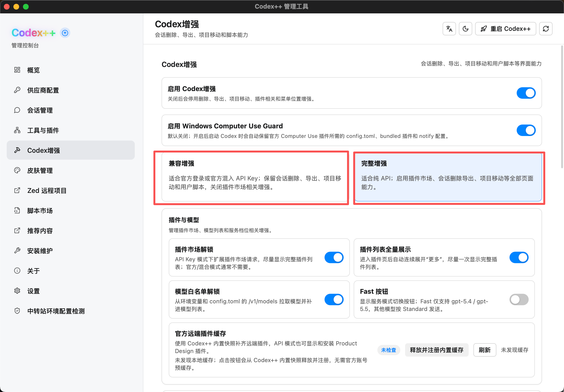Click the 未检查 status badge
The image size is (564, 392).
click(x=388, y=350)
